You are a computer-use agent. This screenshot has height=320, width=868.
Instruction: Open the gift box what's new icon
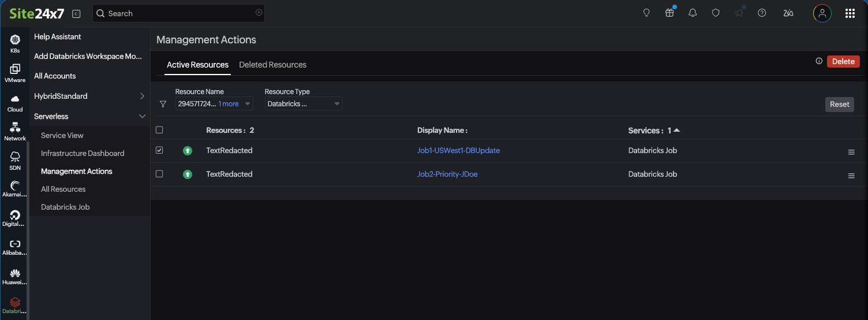pyautogui.click(x=669, y=13)
